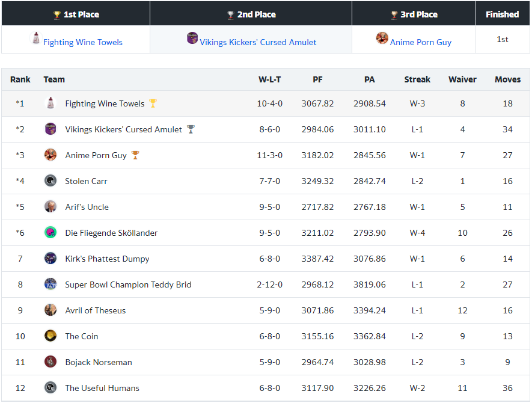Click The Useful Humans helmet avatar
The image size is (532, 403).
[50, 387]
